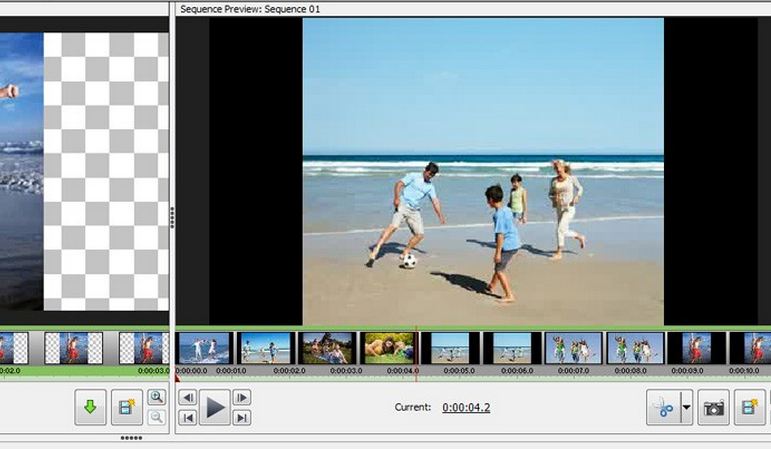Image resolution: width=771 pixels, height=449 pixels.
Task: Jump to the end of the sequence
Action: click(241, 418)
